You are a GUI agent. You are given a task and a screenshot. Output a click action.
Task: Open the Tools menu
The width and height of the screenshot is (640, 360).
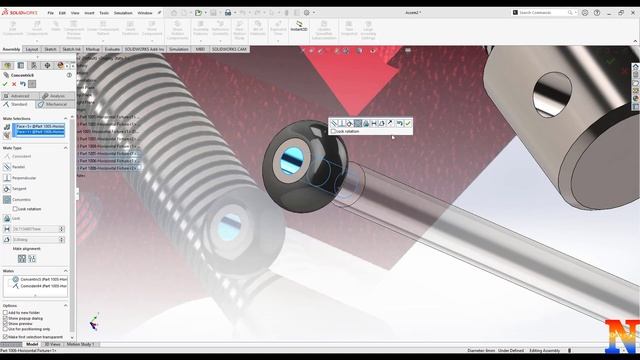104,13
